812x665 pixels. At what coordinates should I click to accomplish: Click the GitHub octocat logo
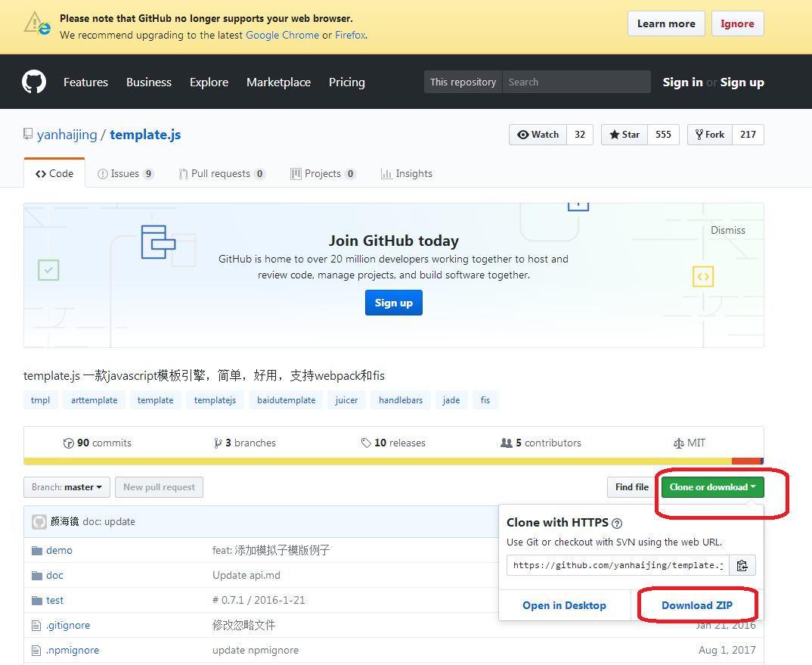point(34,82)
